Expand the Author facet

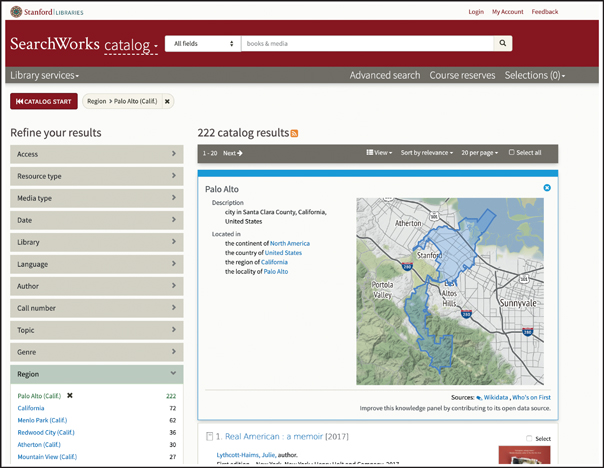(97, 286)
